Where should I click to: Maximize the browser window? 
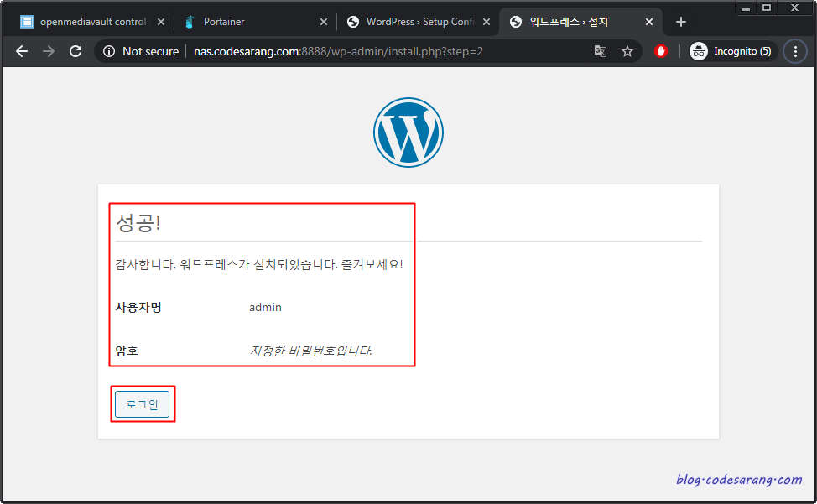point(767,8)
